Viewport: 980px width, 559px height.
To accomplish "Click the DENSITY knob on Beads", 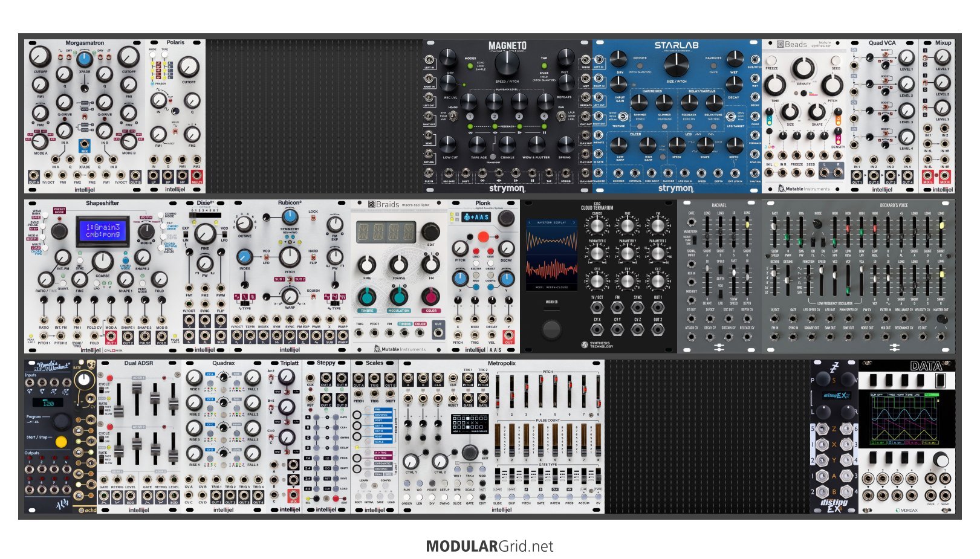I will click(803, 69).
